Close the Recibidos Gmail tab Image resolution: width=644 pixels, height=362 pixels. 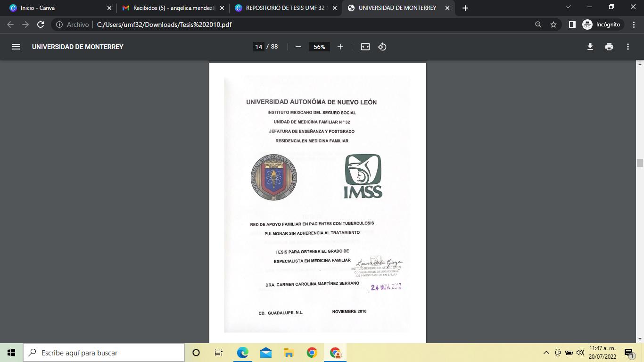coord(222,8)
